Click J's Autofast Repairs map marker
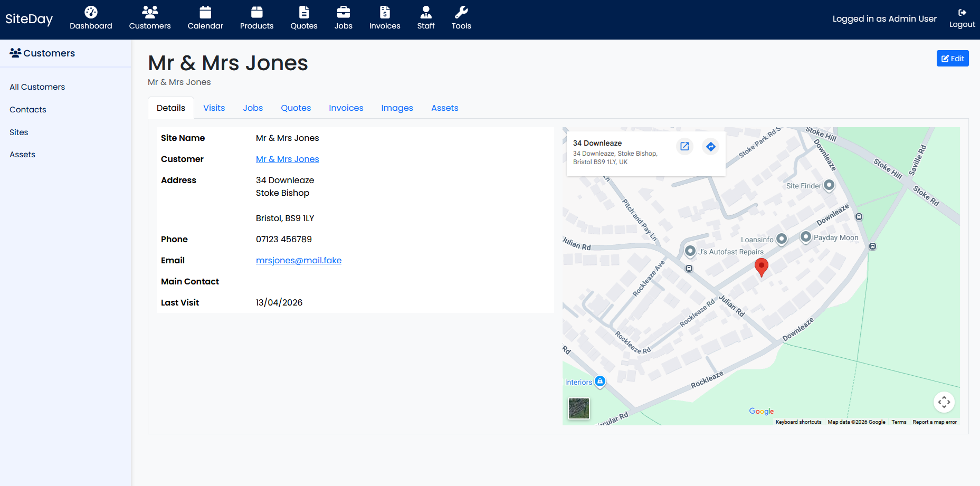The image size is (980, 486). click(x=690, y=251)
